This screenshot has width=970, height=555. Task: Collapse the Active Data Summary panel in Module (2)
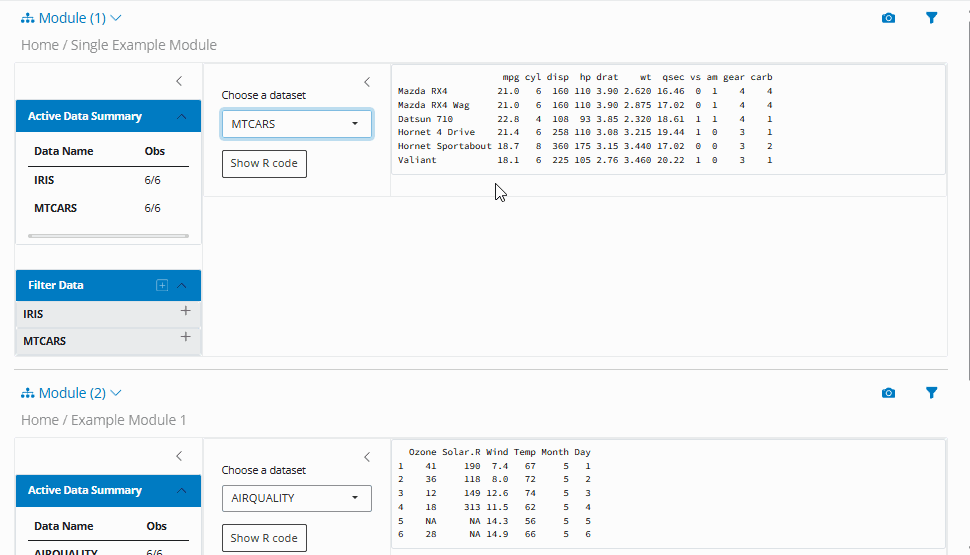(x=181, y=491)
